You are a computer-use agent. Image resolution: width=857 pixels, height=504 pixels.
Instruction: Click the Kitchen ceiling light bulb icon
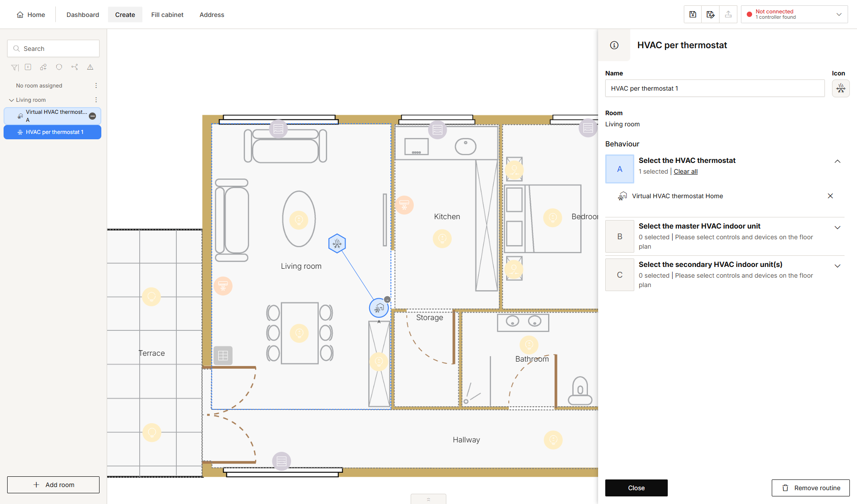442,238
